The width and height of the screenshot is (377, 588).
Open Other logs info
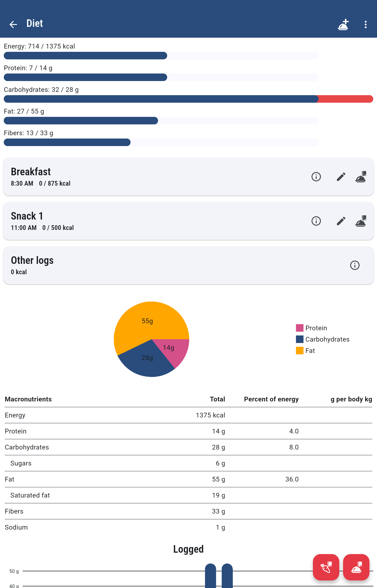pyautogui.click(x=354, y=265)
